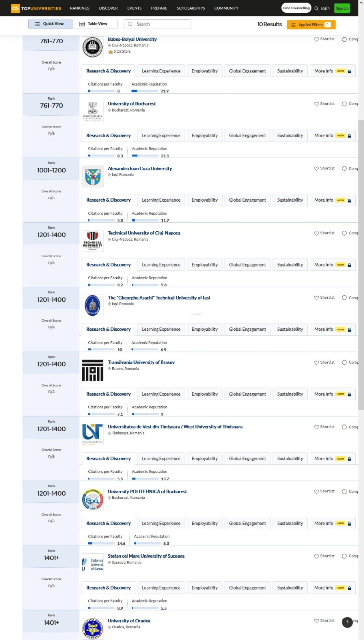Shortlist Gheorghe Asachi Technical University heart
Image resolution: width=364 pixels, height=640 pixels.
tap(316, 298)
